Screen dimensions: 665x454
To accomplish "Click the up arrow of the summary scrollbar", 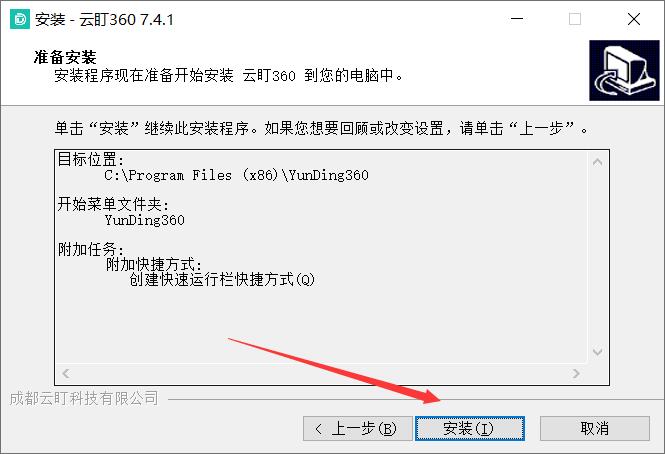I will (598, 162).
